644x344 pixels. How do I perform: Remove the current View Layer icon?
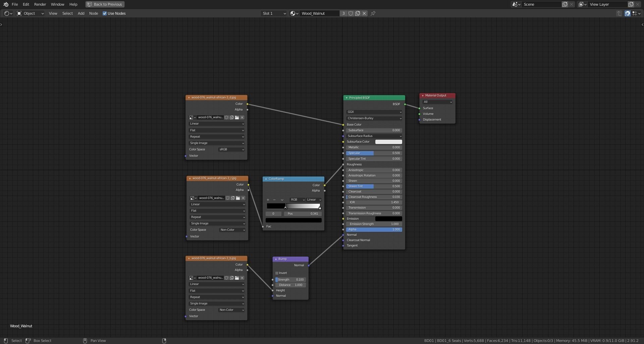(x=638, y=4)
